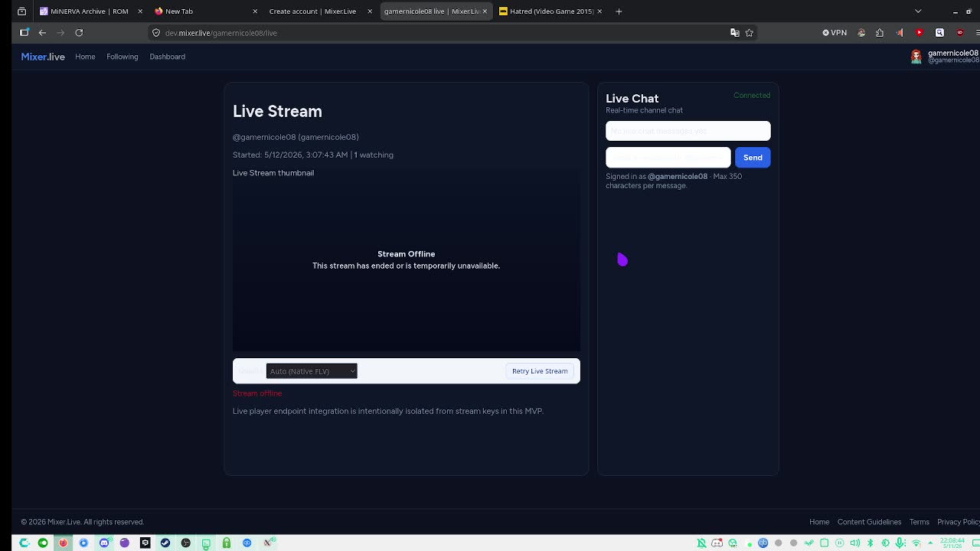This screenshot has width=980, height=551.
Task: Open the Wi-Fi network tray icon
Action: tap(916, 543)
